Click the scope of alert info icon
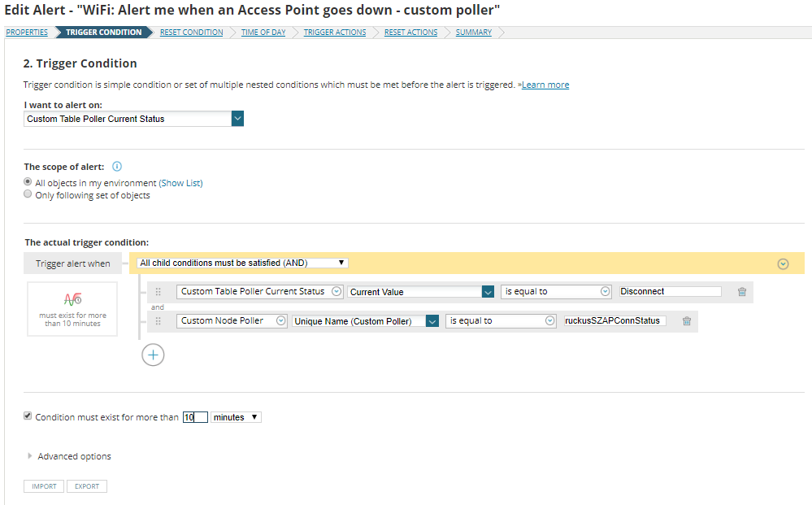Image resolution: width=812 pixels, height=505 pixels. (117, 166)
